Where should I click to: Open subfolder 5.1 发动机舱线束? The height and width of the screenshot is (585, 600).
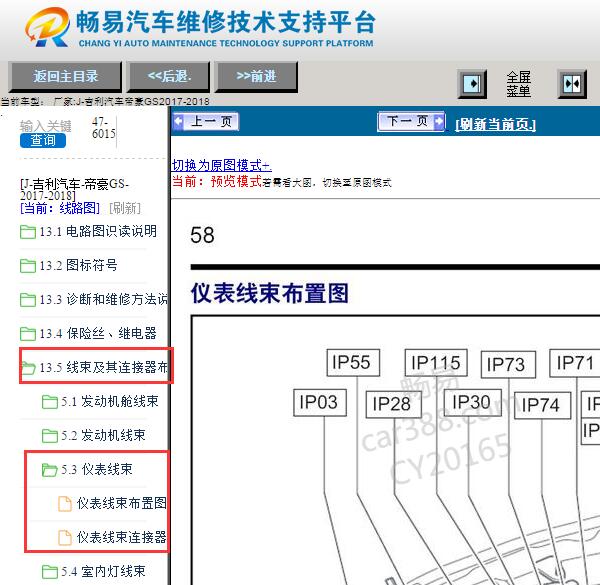(x=109, y=401)
